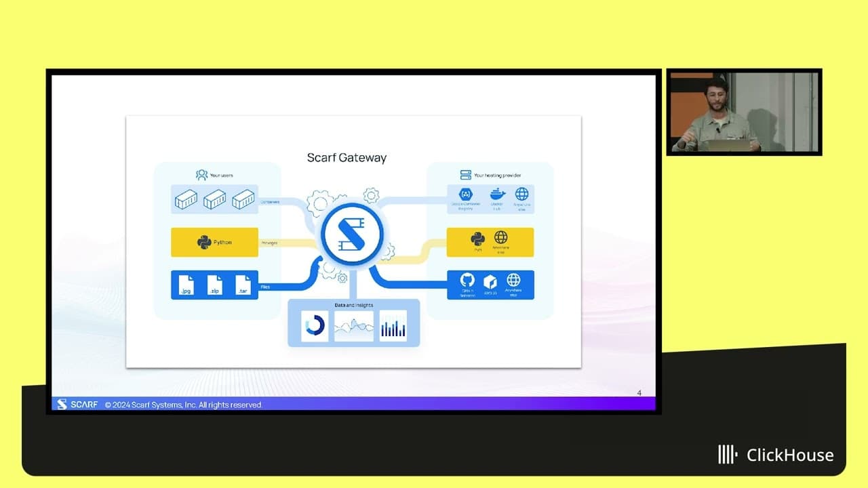Image resolution: width=868 pixels, height=488 pixels.
Task: Click the Scarf Gateway slide title
Action: click(347, 157)
